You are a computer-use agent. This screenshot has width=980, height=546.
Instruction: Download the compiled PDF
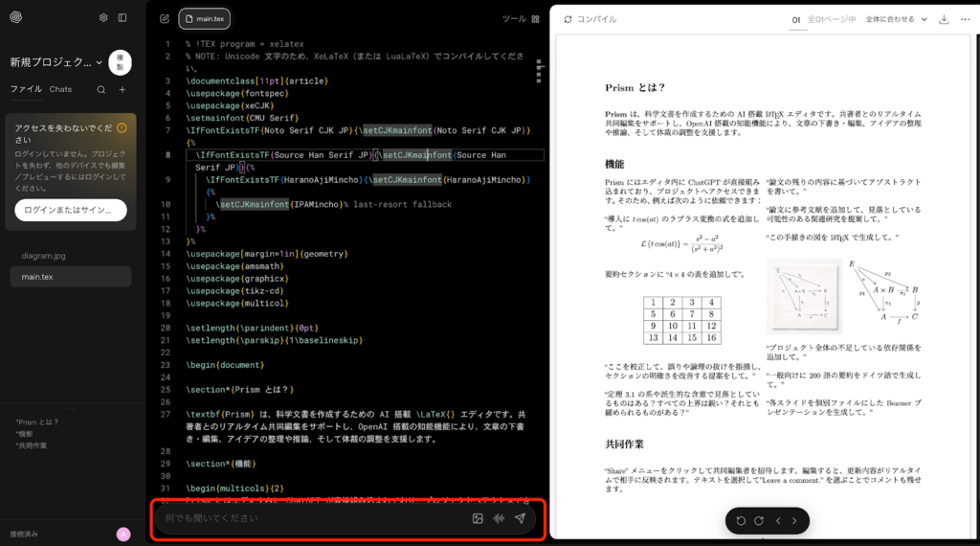(944, 19)
